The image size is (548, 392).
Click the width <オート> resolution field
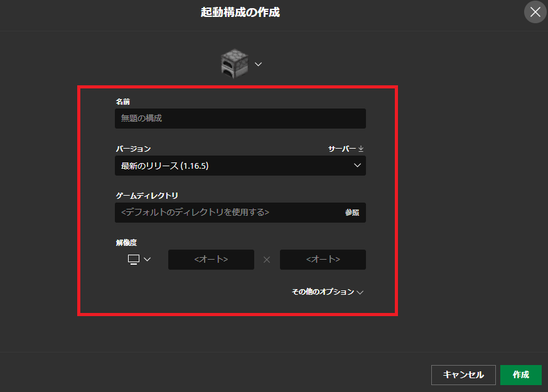pos(211,259)
